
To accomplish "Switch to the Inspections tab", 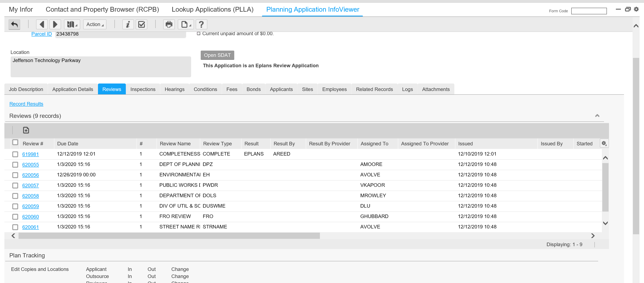I will coord(143,89).
